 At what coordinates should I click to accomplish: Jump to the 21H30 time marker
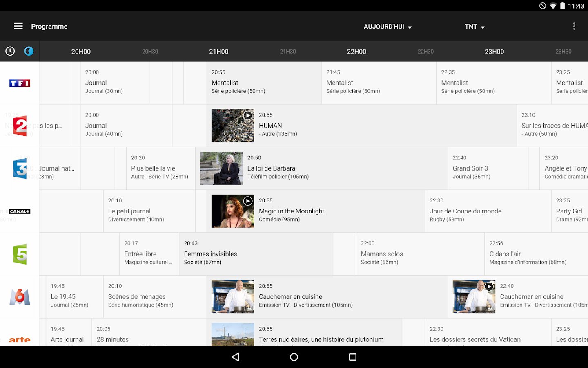pos(288,52)
